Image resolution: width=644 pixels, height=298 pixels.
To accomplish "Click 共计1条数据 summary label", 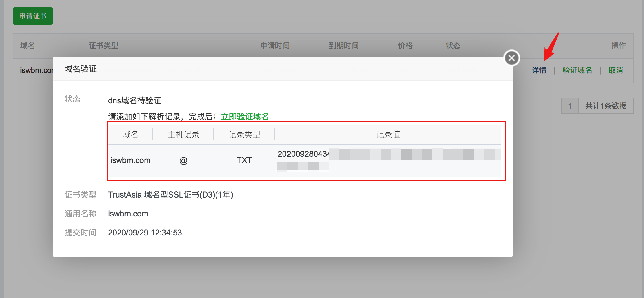I will (606, 106).
